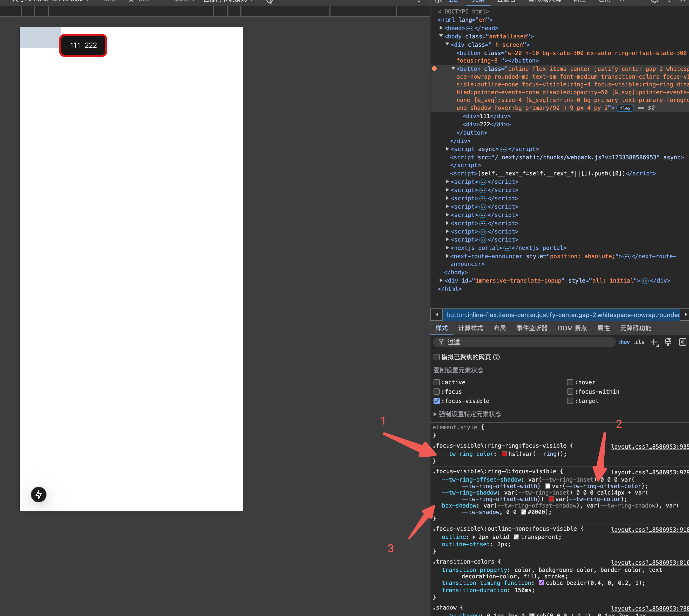Expand the outline shorthand property triangle
689x616 pixels.
(474, 537)
